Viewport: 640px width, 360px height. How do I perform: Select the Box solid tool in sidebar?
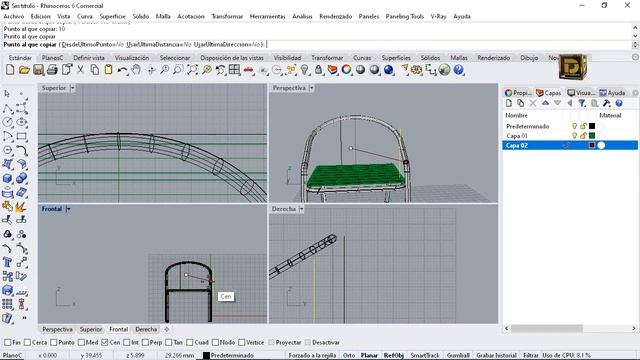(7, 178)
